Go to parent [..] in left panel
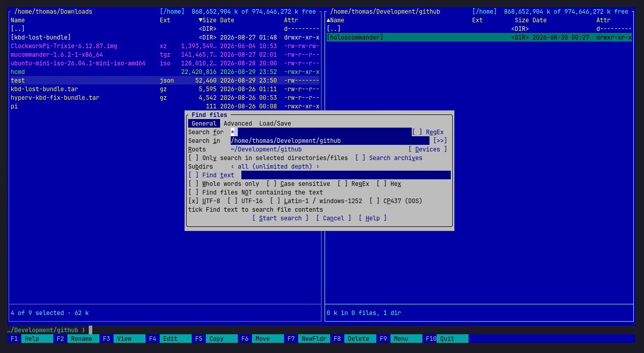 coord(165,29)
